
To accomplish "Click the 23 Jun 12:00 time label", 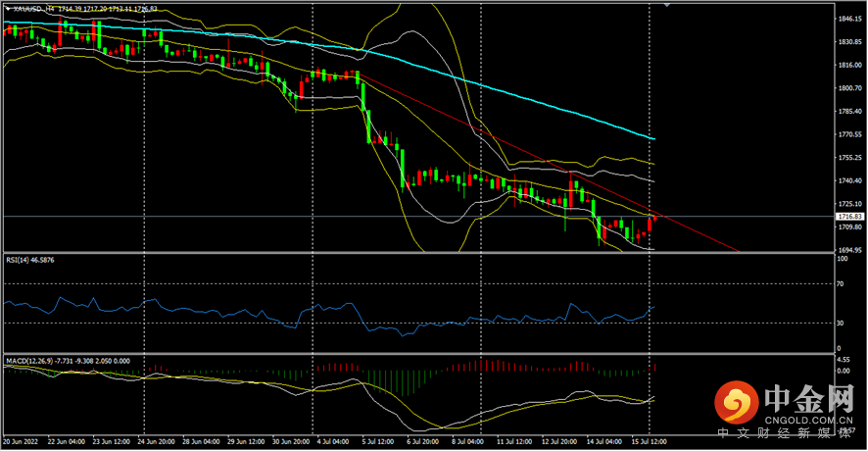I will tap(112, 441).
